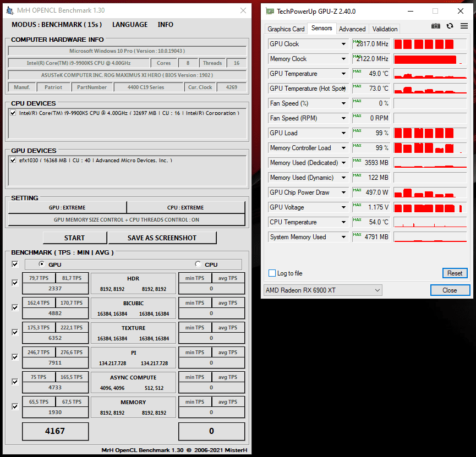Viewport: 476px width, 457px height.
Task: Open the CPU Temperature sensor dropdown
Action: 343,222
